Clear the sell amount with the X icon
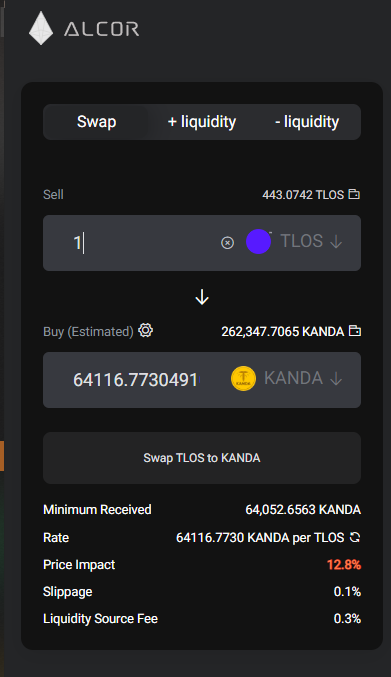Screen dimensions: 391x677 pyautogui.click(x=227, y=243)
